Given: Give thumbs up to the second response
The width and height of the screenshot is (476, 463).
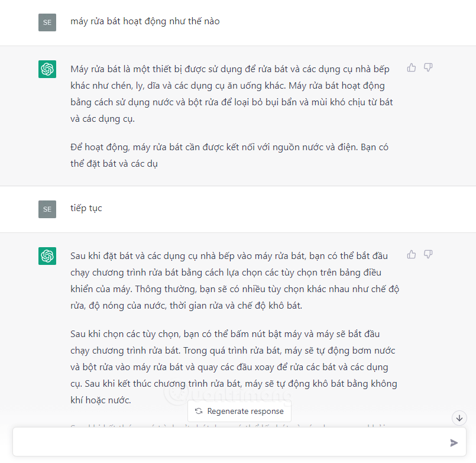Looking at the screenshot, I should 412,254.
